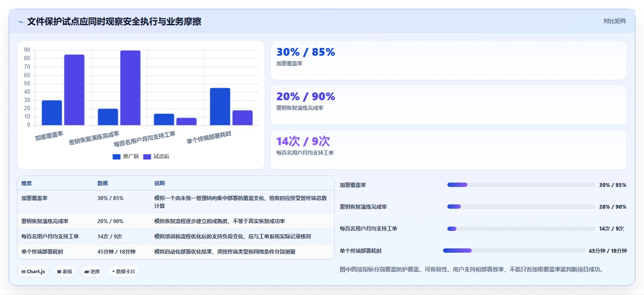Screen dimensions: 644x295
Task: Click the Chart.js chip
Action: (33, 271)
